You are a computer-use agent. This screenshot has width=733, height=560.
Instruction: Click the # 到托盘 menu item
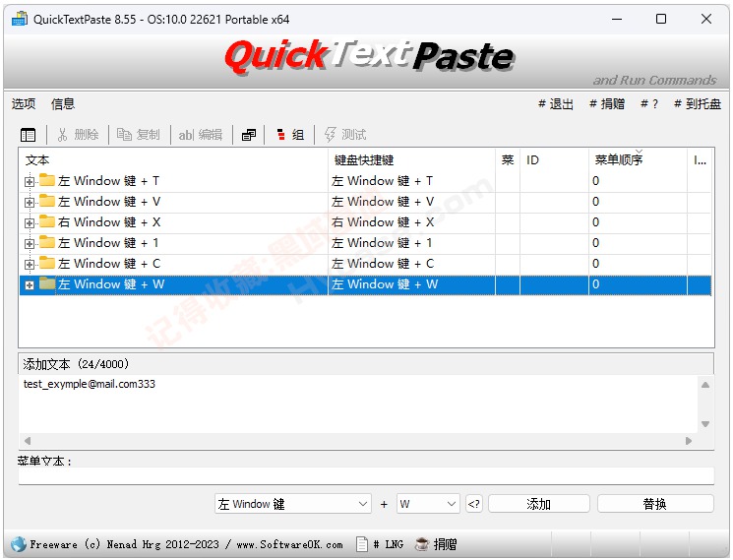[x=698, y=103]
